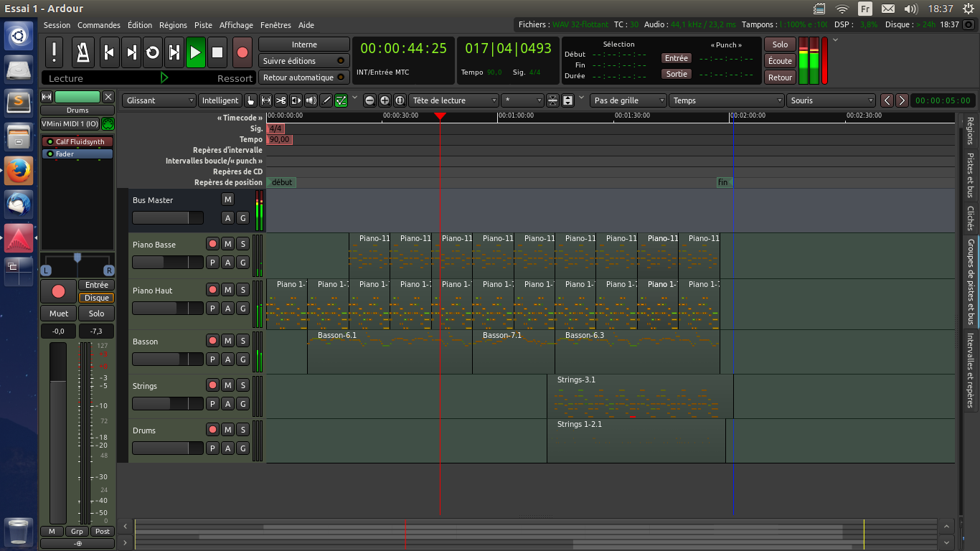Select the scissors cut tool

[x=281, y=100]
